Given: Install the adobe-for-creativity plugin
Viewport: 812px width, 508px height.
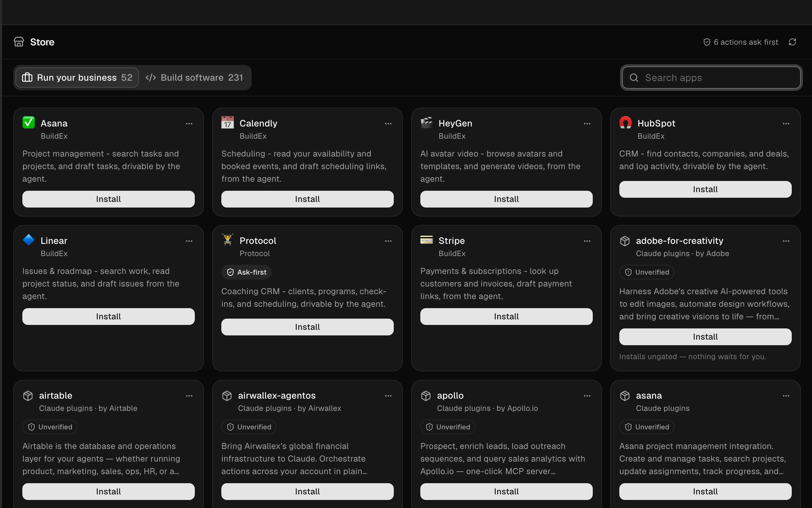Looking at the screenshot, I should [x=706, y=337].
